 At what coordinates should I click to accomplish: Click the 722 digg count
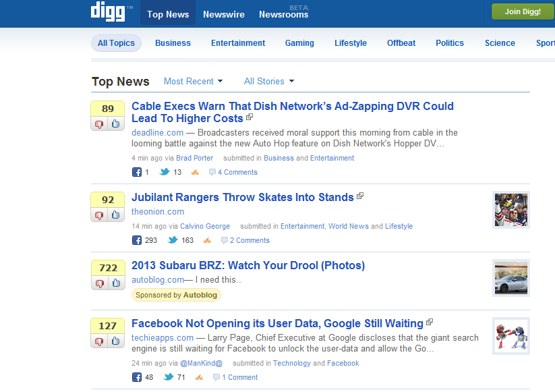pos(108,268)
